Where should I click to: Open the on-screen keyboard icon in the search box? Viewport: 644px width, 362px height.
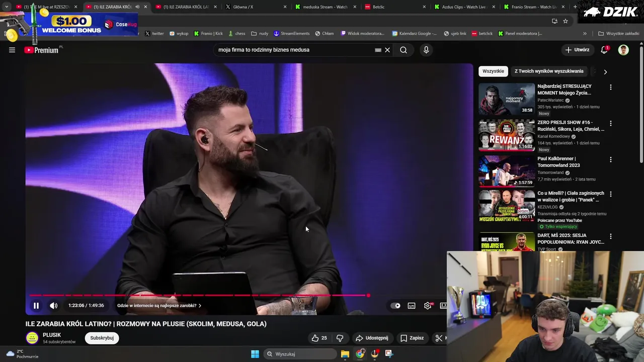[378, 50]
